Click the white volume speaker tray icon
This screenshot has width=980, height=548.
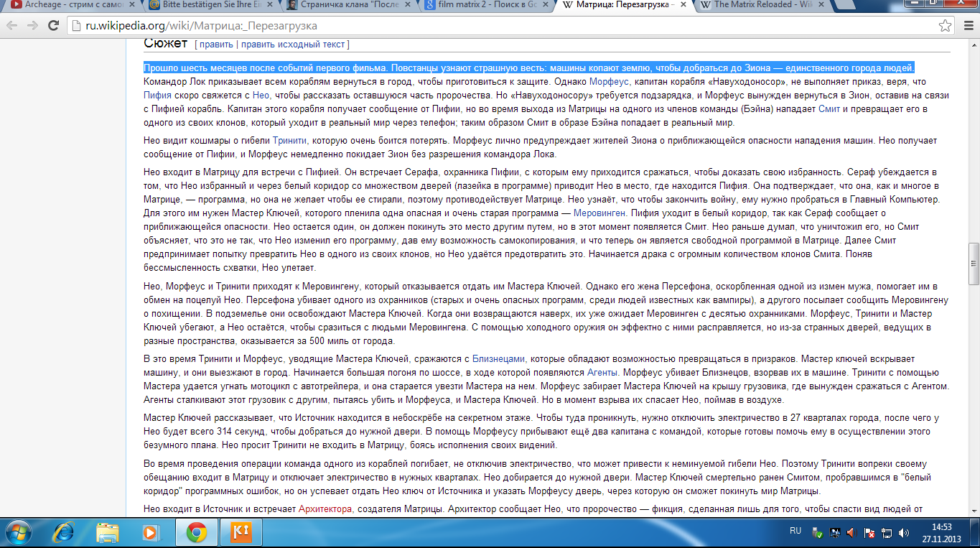903,534
